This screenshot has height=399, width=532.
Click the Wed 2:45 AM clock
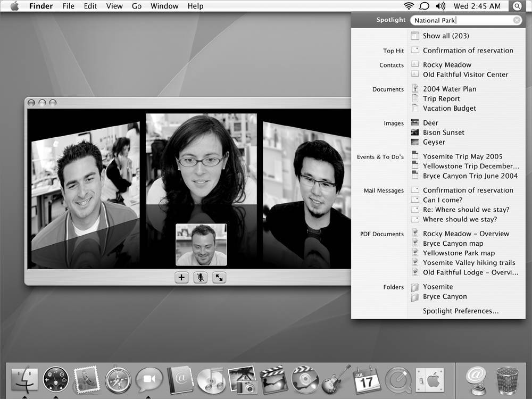coord(477,6)
